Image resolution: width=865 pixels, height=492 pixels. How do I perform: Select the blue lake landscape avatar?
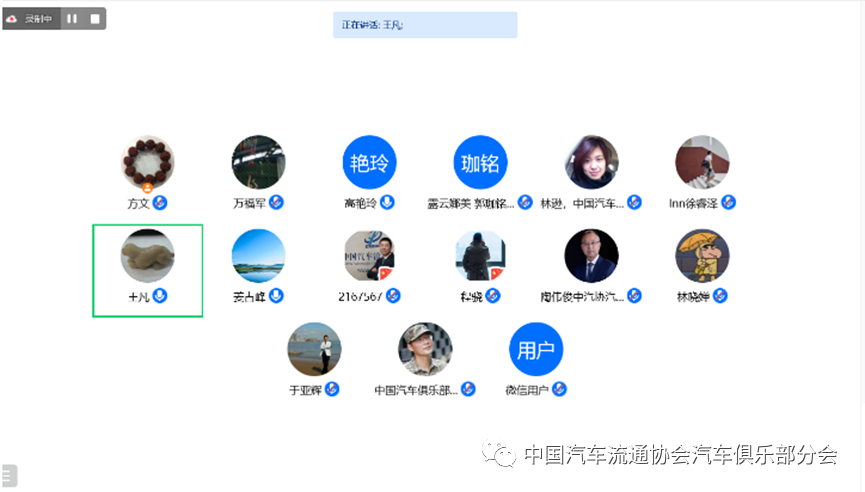click(x=258, y=256)
